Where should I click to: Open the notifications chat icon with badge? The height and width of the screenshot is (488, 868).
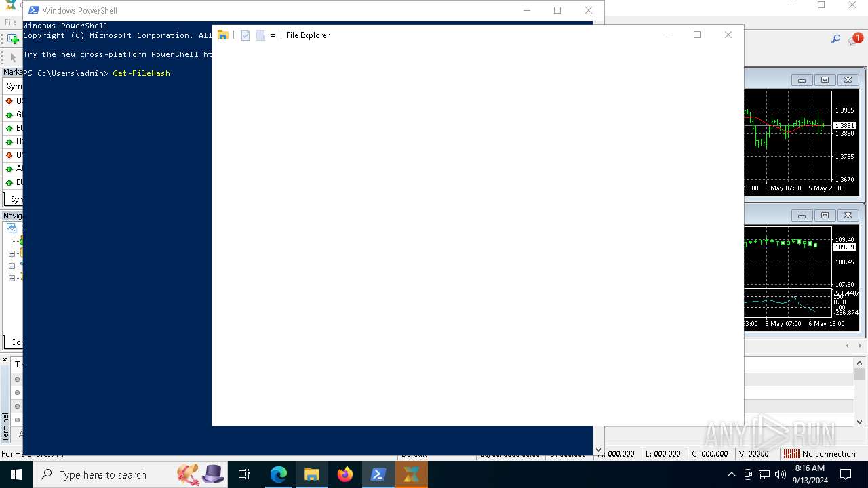tap(855, 40)
